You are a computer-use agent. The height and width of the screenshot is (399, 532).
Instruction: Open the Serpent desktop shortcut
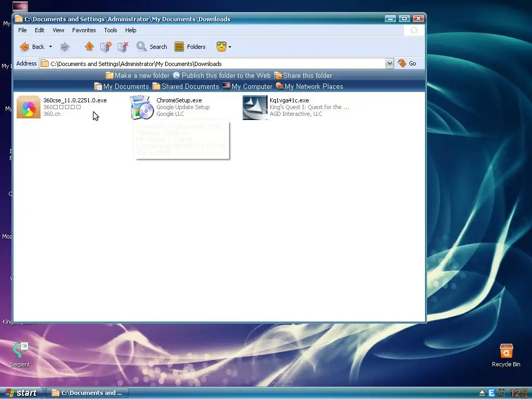(20, 354)
